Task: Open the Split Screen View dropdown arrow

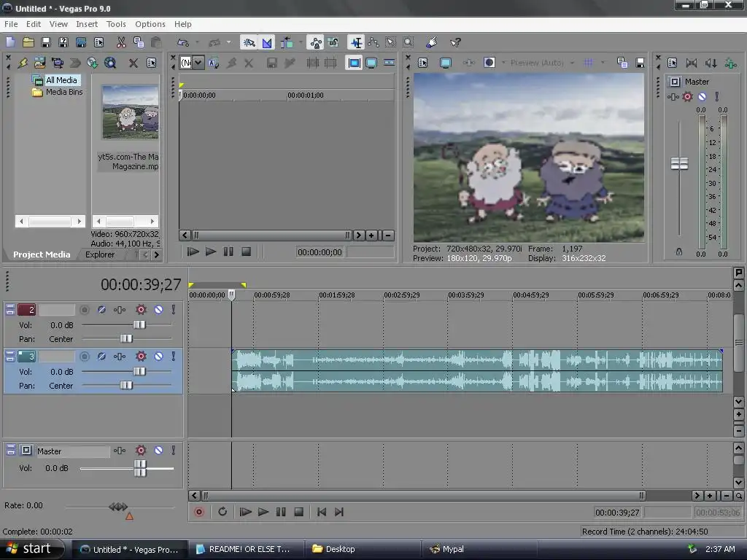Action: pos(503,63)
